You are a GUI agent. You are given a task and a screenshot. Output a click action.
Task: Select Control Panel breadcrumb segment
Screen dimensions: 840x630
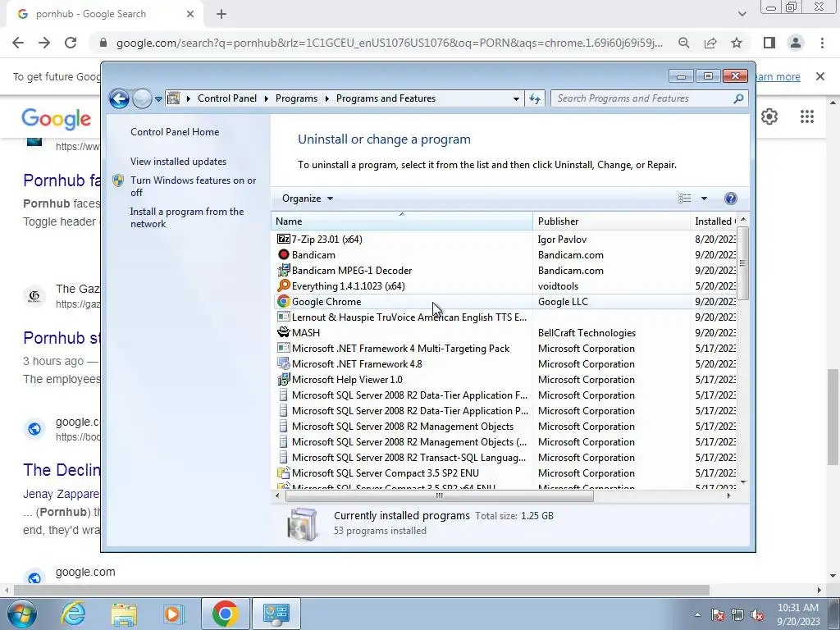[x=227, y=98]
